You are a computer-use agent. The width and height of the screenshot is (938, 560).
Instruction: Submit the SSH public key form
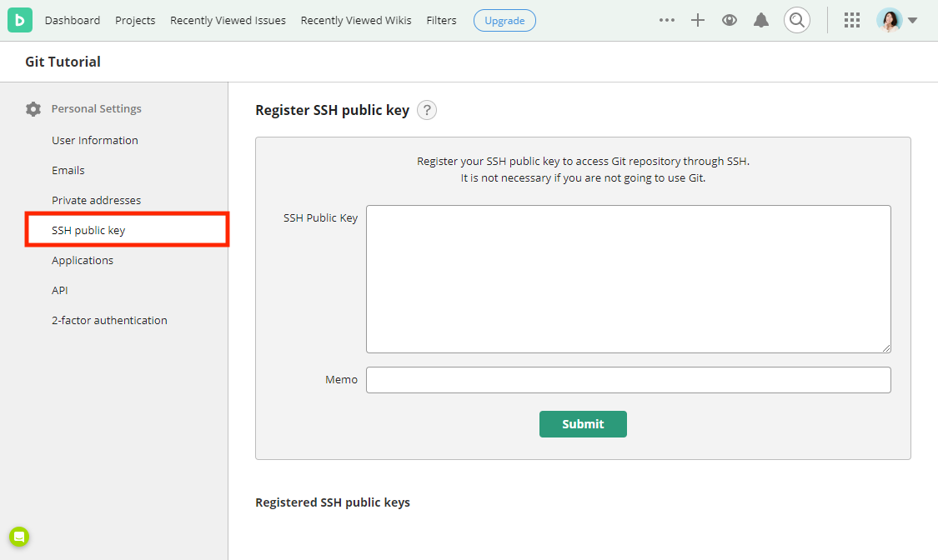point(584,424)
